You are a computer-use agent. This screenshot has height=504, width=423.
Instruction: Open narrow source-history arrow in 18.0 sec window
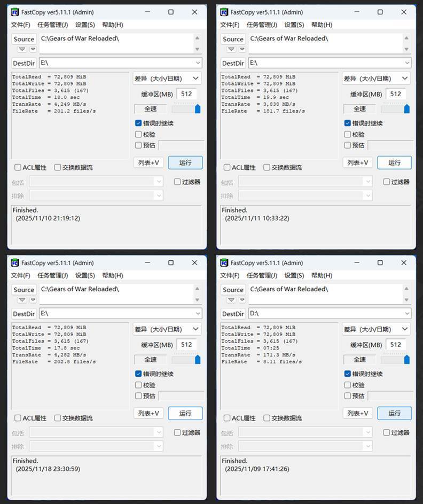pos(33,49)
